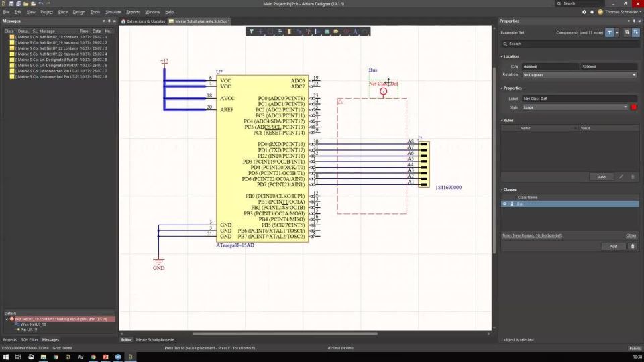Click the pick-from-selection icon in the Properties panel
Viewport: 644px width, 362px height.
627,32
